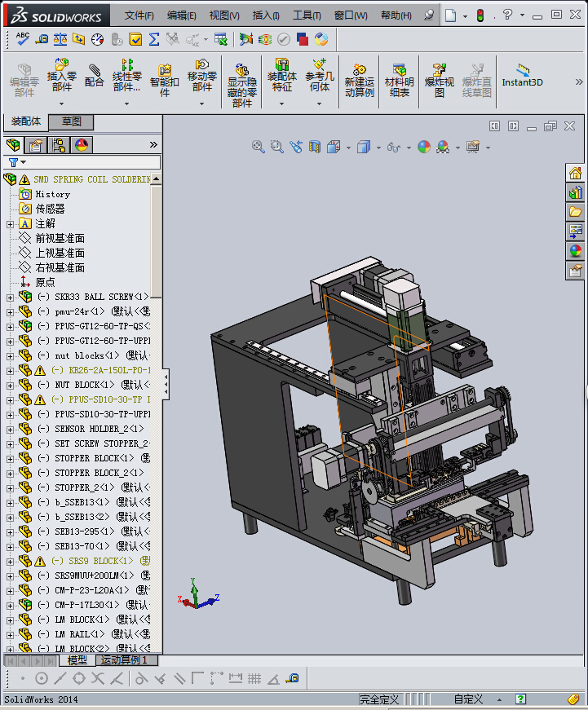The height and width of the screenshot is (710, 588).
Task: Click Section View icon
Action: coord(315,147)
